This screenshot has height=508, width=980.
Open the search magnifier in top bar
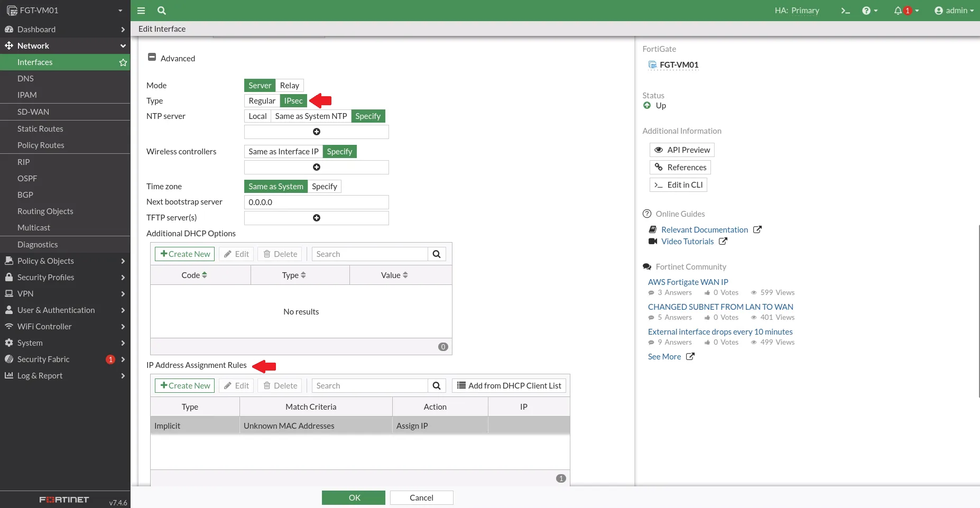[x=162, y=11]
